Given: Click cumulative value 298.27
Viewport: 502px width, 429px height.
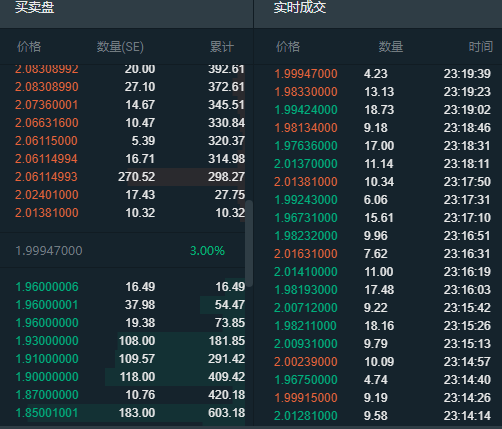Looking at the screenshot, I should coord(227,177).
